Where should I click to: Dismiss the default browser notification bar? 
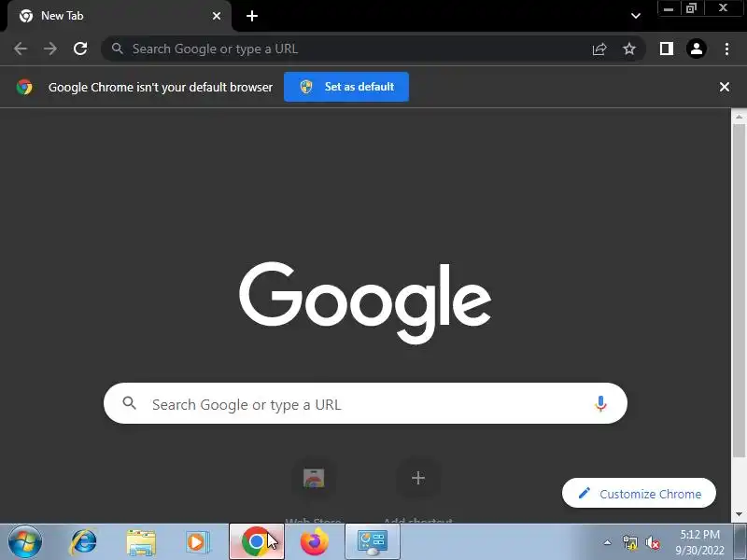(725, 87)
